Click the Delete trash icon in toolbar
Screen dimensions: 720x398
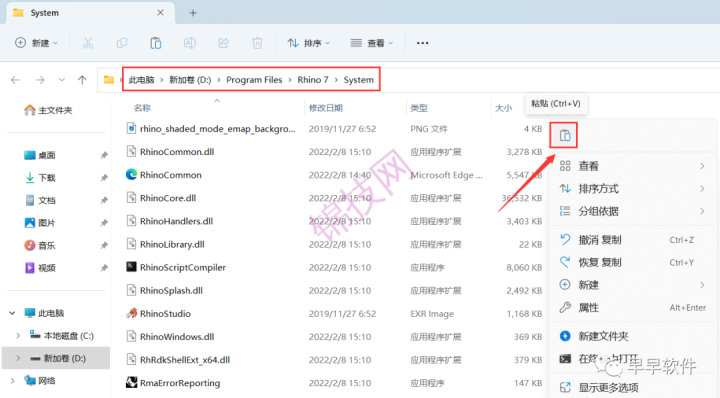[x=257, y=43]
